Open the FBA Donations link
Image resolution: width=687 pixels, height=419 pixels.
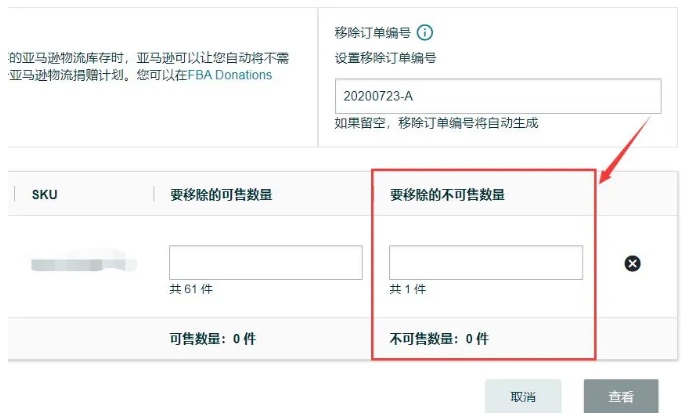click(230, 75)
